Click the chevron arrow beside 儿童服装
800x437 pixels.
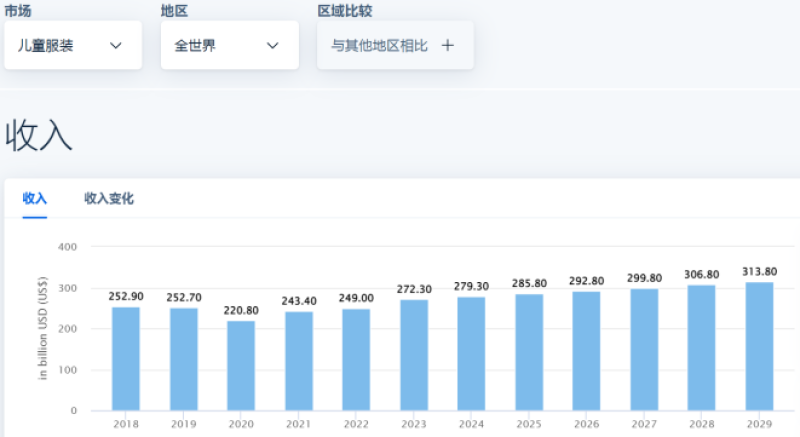[x=116, y=46]
